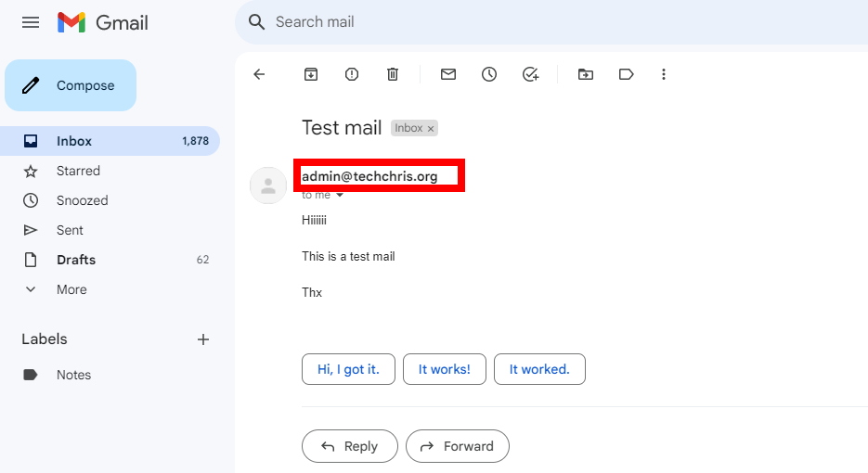Open the three-dot More options menu
Screen dimensions: 868x473
(x=663, y=74)
